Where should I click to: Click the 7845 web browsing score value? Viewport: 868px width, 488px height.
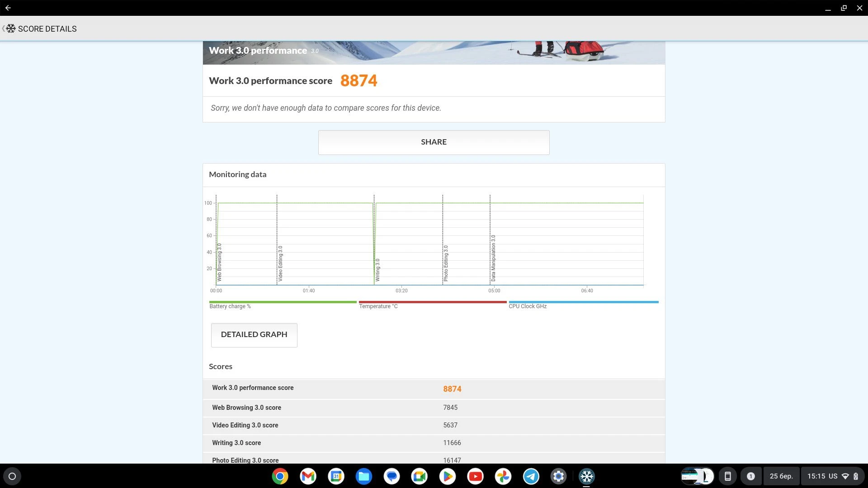pos(450,408)
